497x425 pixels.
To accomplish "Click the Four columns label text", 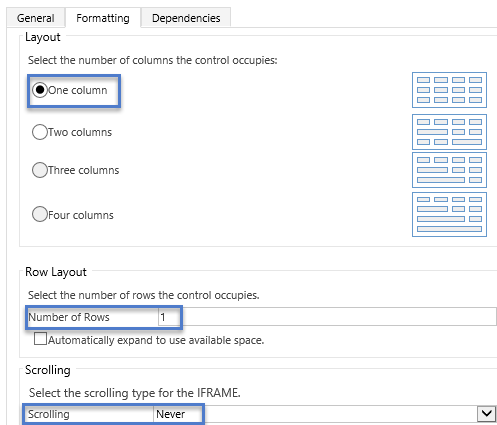I will point(81,215).
